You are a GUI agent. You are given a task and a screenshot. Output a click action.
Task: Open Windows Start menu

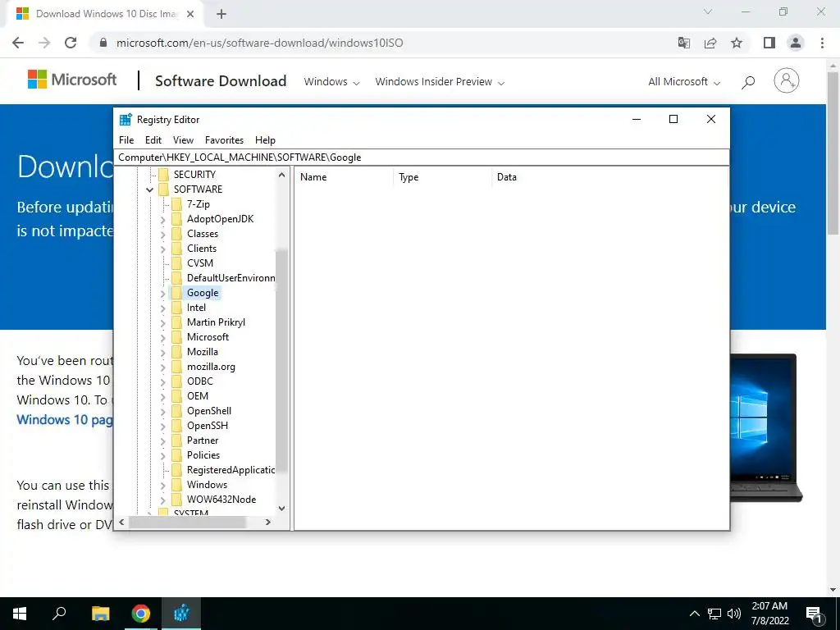(20, 614)
